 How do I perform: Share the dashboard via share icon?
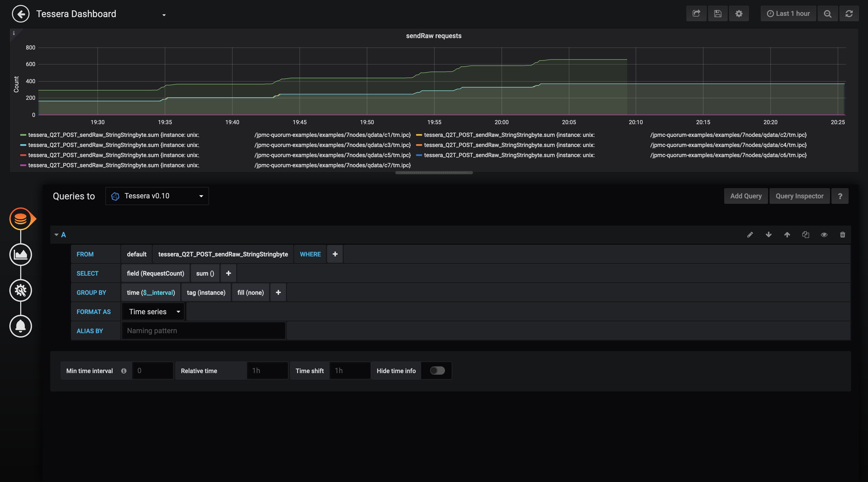tap(696, 13)
